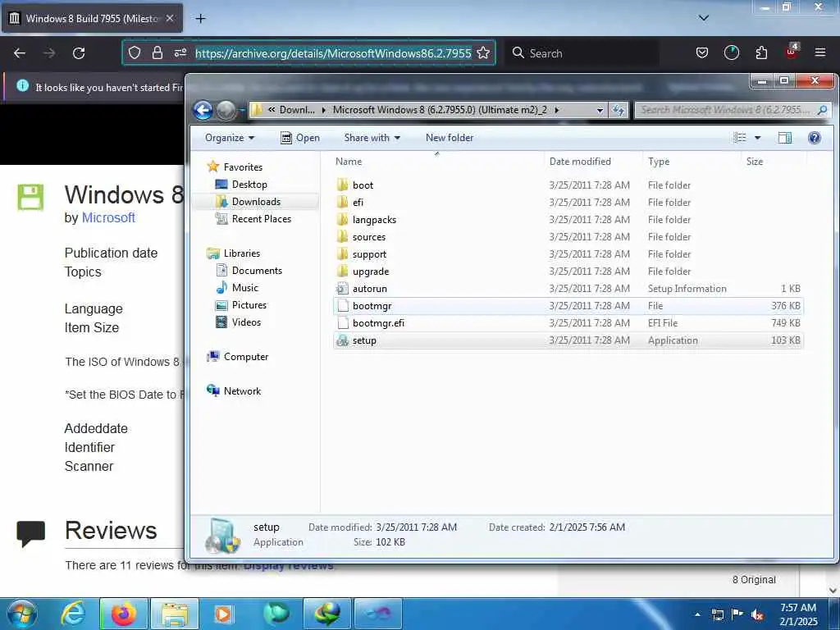The width and height of the screenshot is (840, 630).
Task: Expand the breadcrumb arrow after Ultimate m2)_2
Action: click(x=557, y=110)
